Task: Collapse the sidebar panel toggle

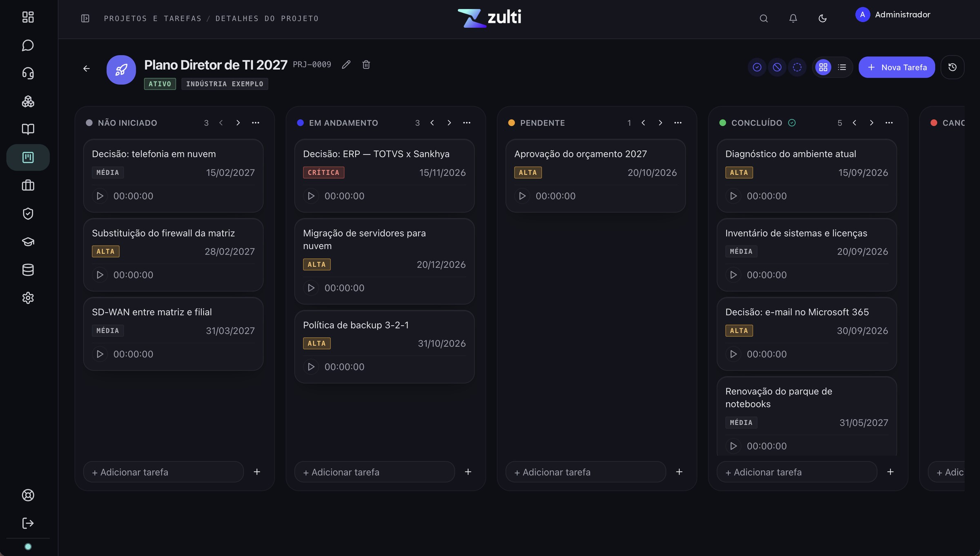Action: 85,18
